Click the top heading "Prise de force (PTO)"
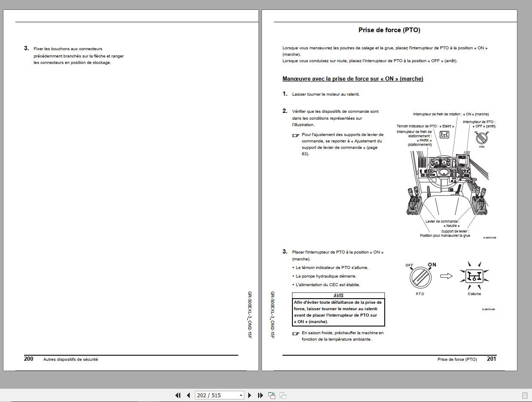The image size is (532, 402). tap(389, 30)
